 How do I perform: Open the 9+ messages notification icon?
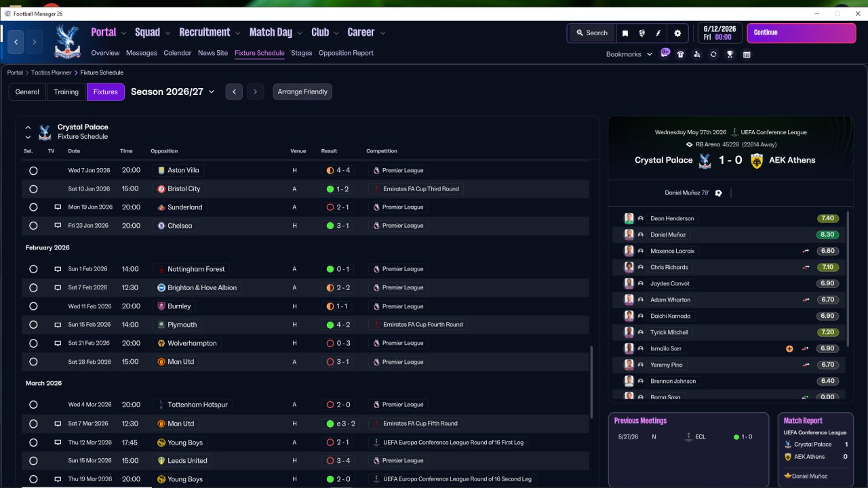pyautogui.click(x=665, y=54)
